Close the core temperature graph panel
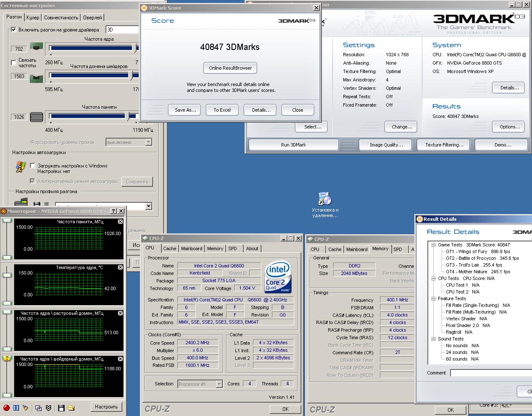 click(120, 267)
